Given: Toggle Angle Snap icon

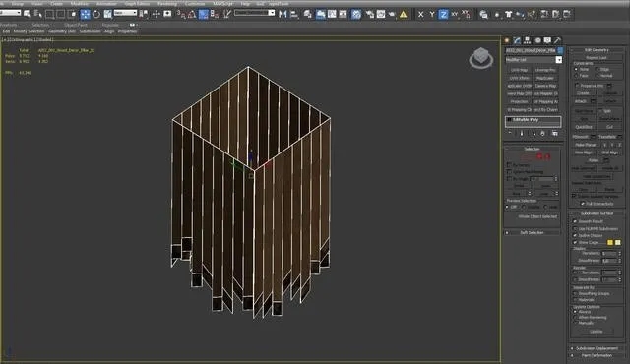Looking at the screenshot, I should tap(192, 15).
